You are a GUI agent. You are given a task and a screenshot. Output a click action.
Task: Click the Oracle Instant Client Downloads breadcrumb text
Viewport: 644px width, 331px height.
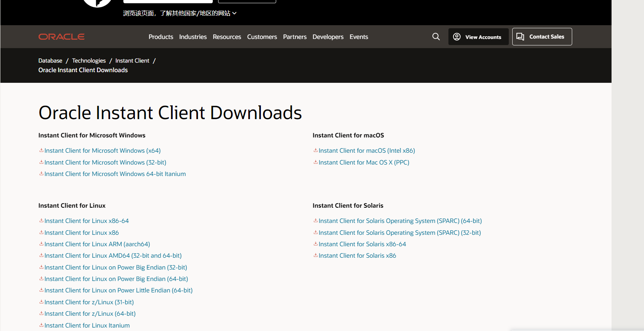point(83,70)
